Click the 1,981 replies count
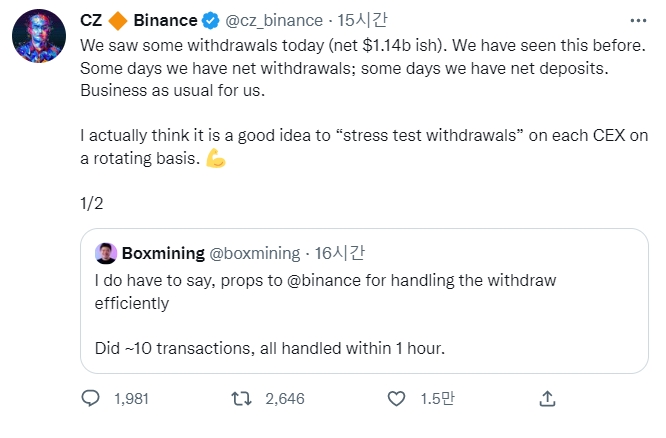 tap(131, 399)
